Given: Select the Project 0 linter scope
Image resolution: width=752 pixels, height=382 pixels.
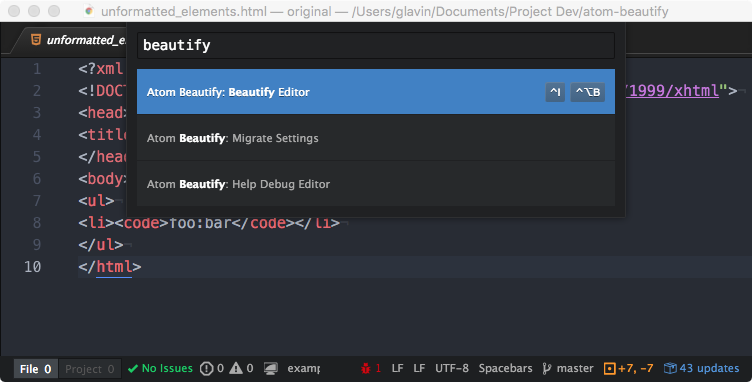Looking at the screenshot, I should tap(90, 369).
